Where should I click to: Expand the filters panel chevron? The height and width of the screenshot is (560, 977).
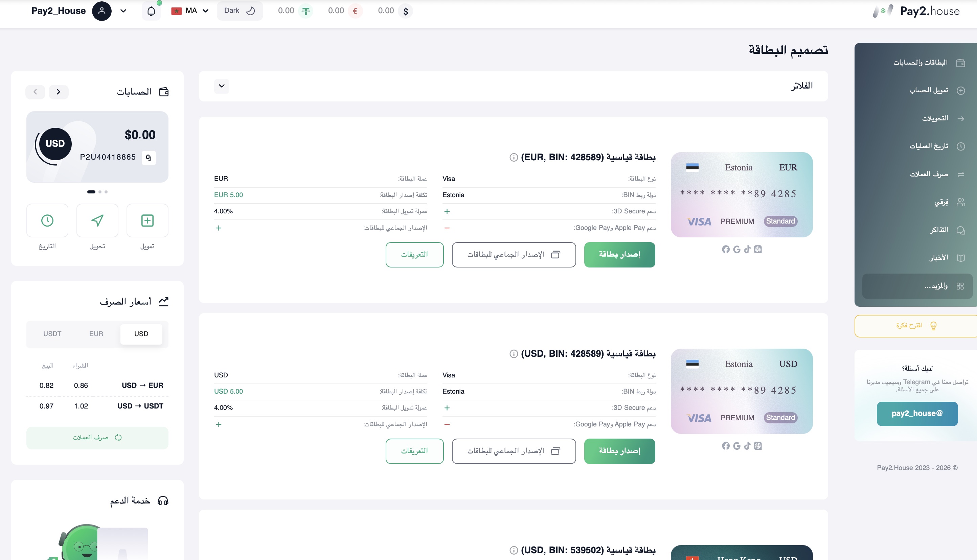coord(222,86)
